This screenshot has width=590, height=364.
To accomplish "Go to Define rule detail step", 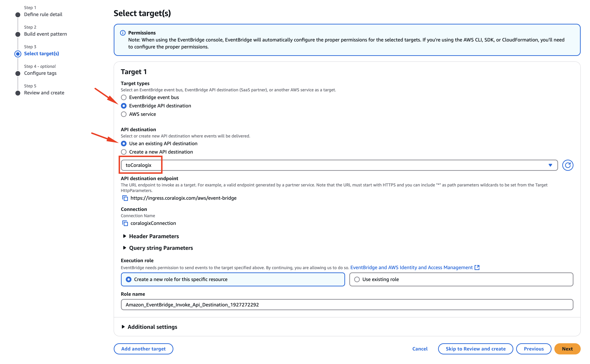I will click(x=43, y=14).
